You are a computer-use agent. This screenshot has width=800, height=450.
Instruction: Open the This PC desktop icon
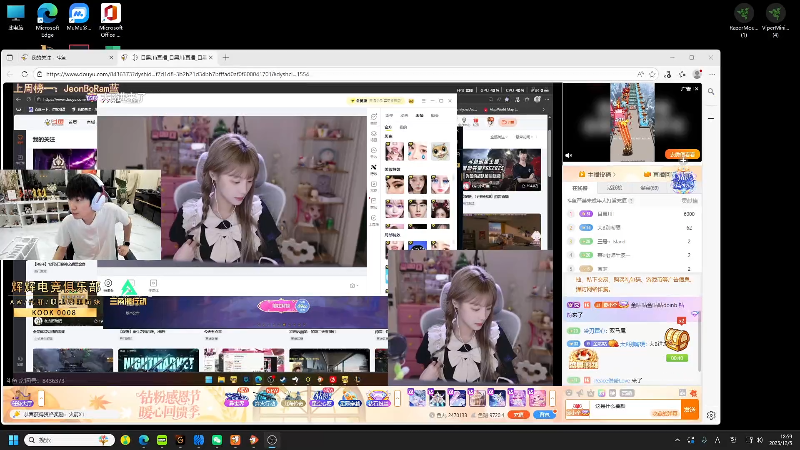point(16,17)
